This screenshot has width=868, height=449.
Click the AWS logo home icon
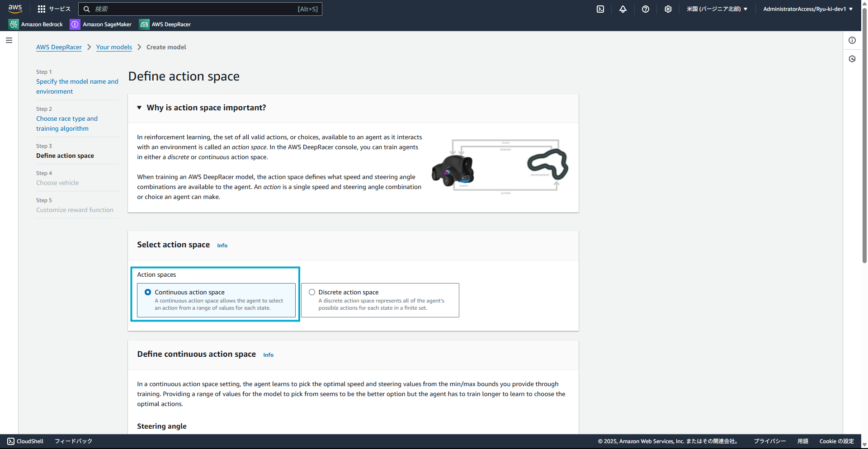pyautogui.click(x=15, y=9)
